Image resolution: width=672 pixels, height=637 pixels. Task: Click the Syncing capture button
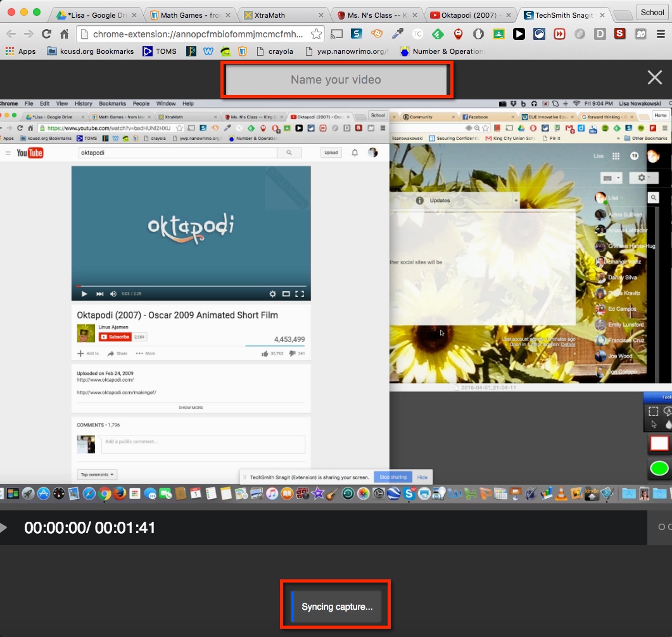click(336, 607)
